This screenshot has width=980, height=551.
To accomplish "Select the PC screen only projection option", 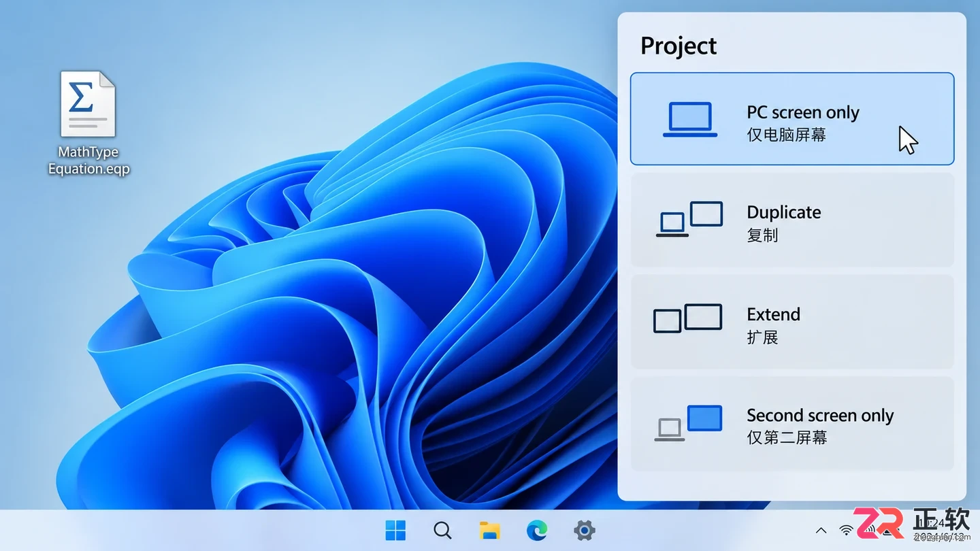I will (x=792, y=118).
